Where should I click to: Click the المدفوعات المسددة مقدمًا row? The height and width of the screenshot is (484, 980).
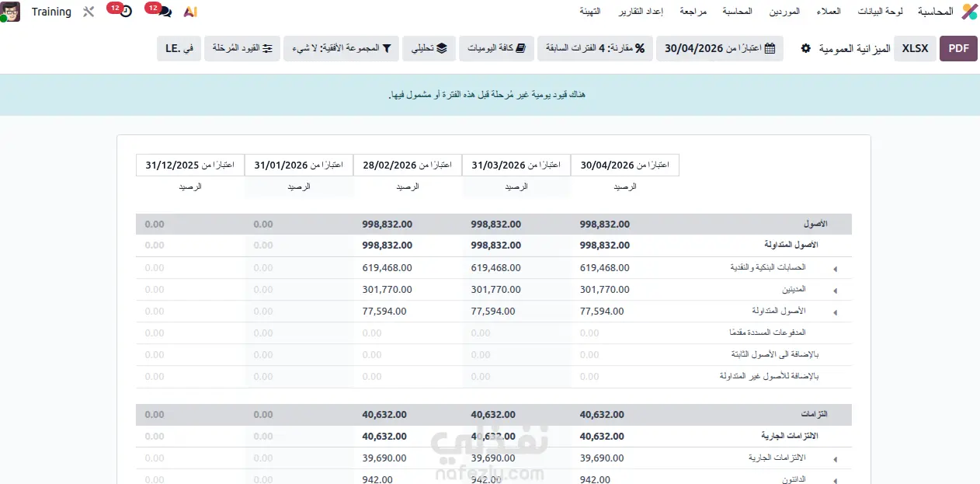pyautogui.click(x=494, y=333)
